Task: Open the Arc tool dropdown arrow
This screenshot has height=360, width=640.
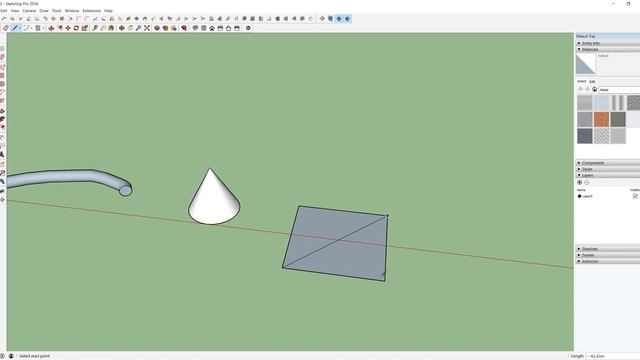Action: click(31, 28)
